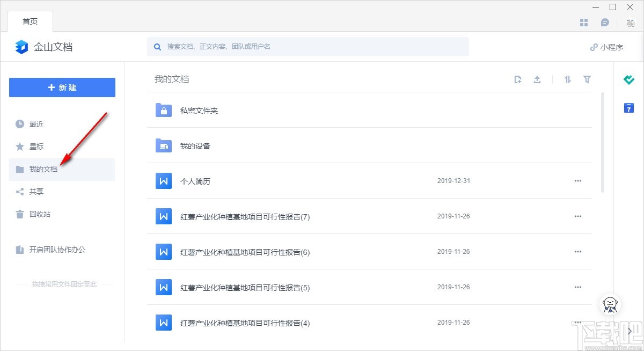Open 红薯产业化种植基地项目可行性报告(5) document name
Screen dimensions: 644x351
click(x=245, y=288)
